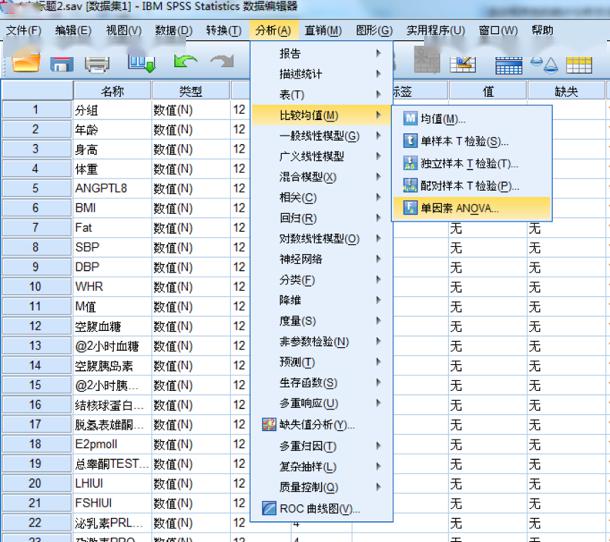Click the recall dialog icon in the toolbar
Viewport: 610px width, 542px height.
coord(143,64)
